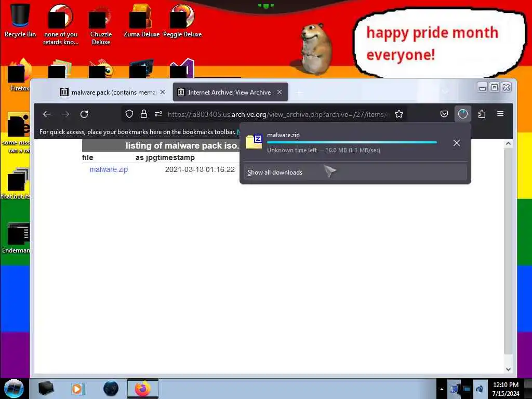Screen dimensions: 532x399
Task: Bookmark this page with the star
Action: [x=399, y=114]
